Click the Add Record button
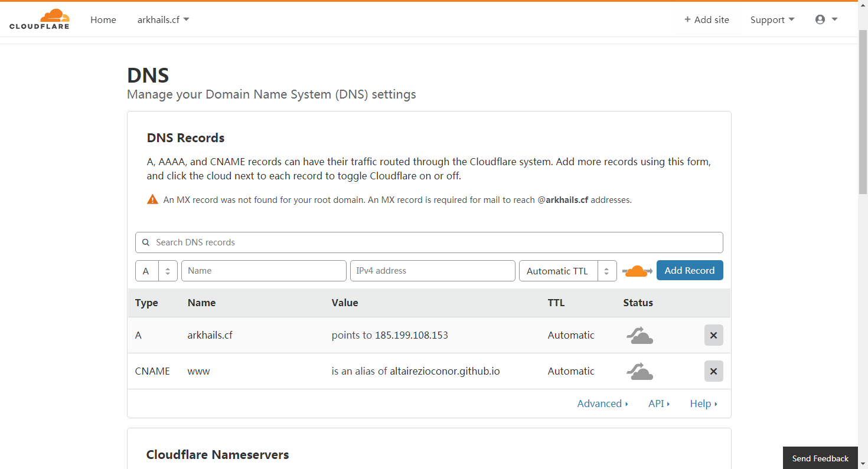 point(689,271)
